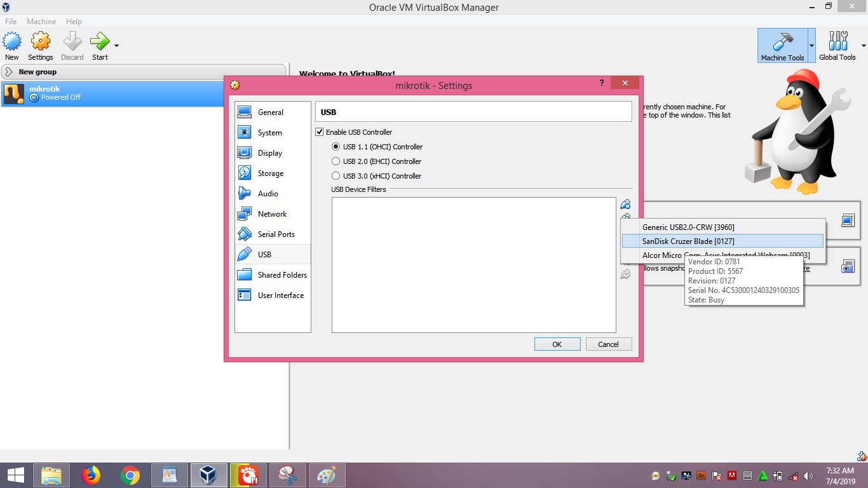Open the Windows Start button
Image resolution: width=868 pixels, height=488 pixels.
click(x=15, y=475)
